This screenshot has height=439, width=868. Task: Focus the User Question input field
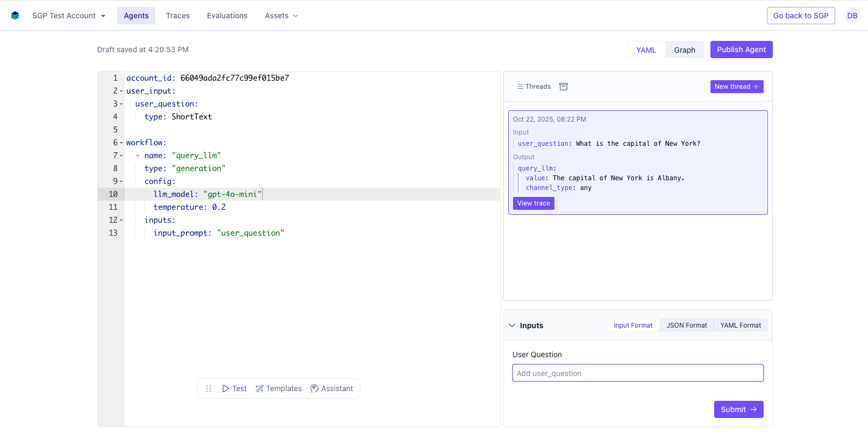(638, 373)
